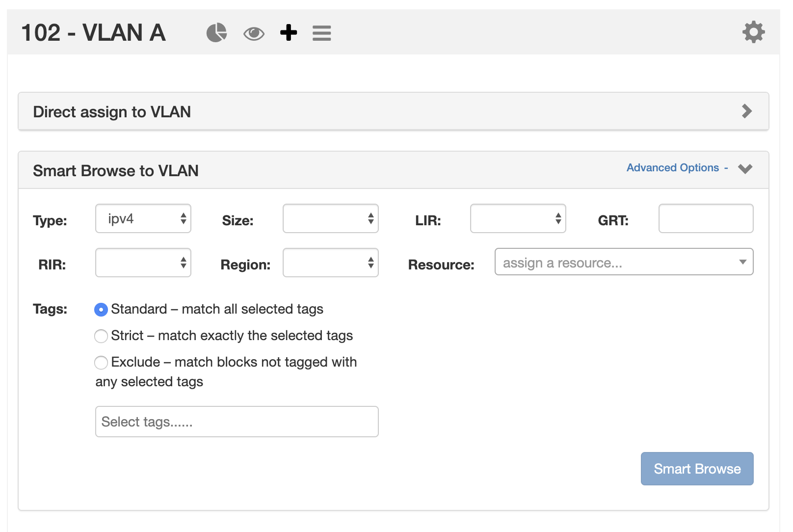
Task: Click the plus add icon
Action: pyautogui.click(x=289, y=33)
